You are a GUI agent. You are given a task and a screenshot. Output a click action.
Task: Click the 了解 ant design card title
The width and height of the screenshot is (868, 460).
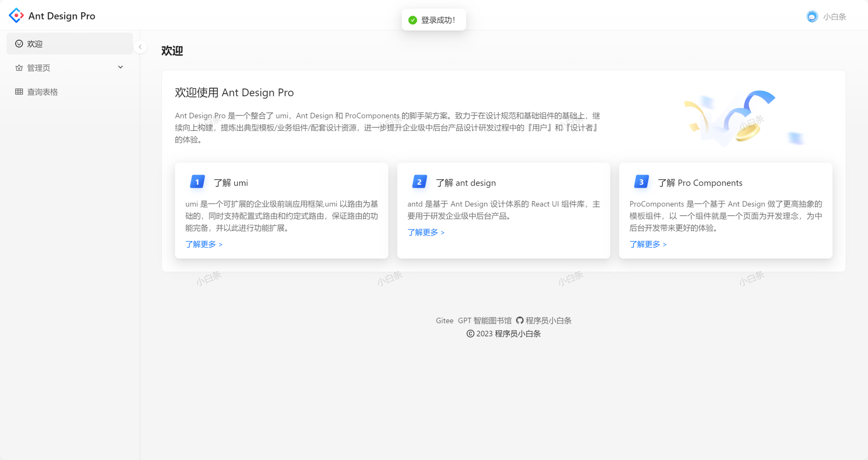pyautogui.click(x=466, y=183)
